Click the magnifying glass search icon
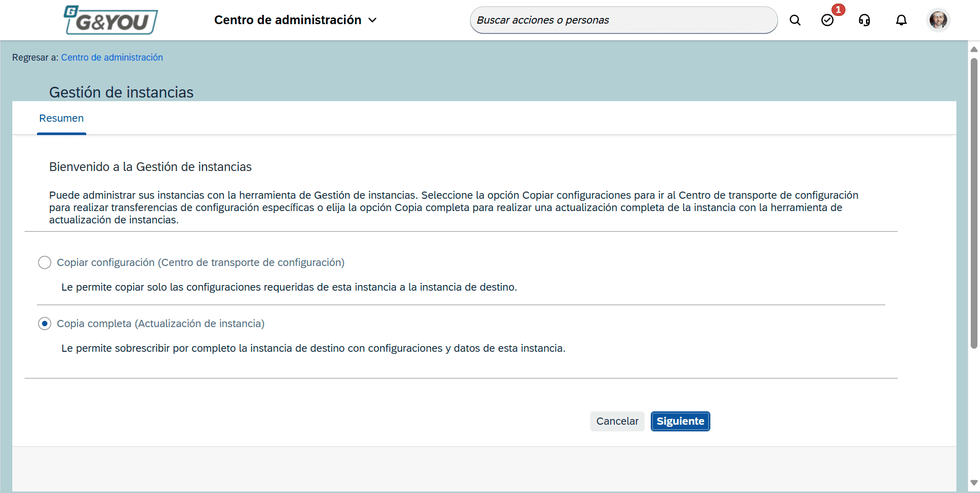This screenshot has height=493, width=980. 795,20
